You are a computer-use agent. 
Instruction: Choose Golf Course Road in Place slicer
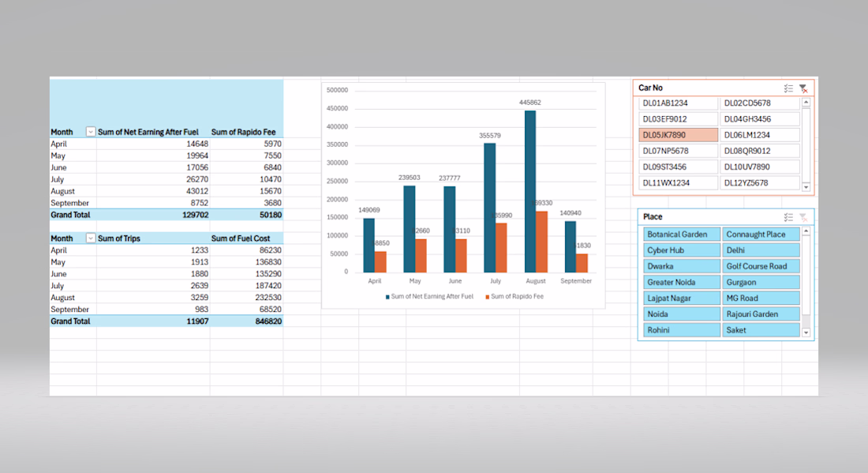[761, 266]
